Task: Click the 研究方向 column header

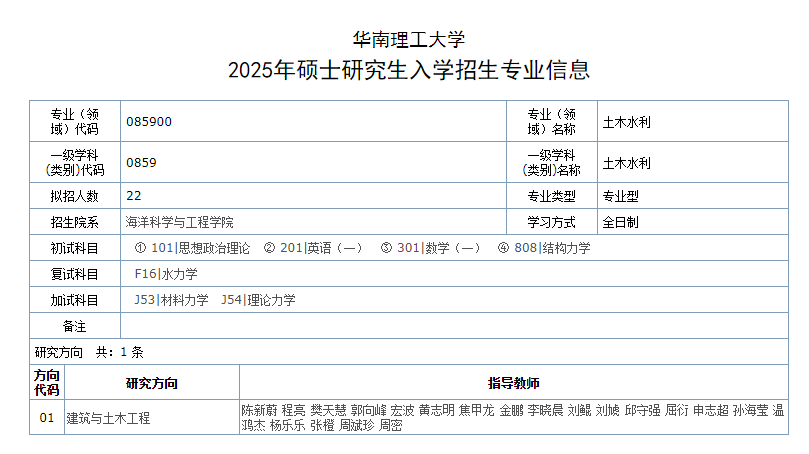Action: pos(152,383)
